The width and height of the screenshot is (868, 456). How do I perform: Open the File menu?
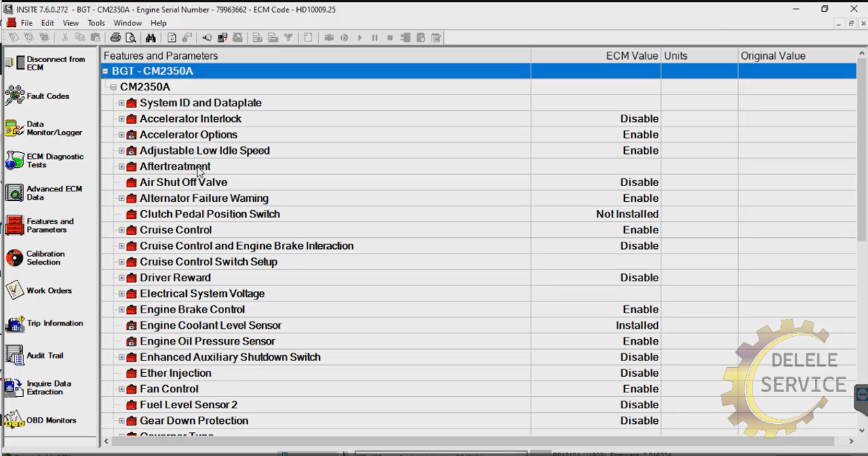coord(26,23)
